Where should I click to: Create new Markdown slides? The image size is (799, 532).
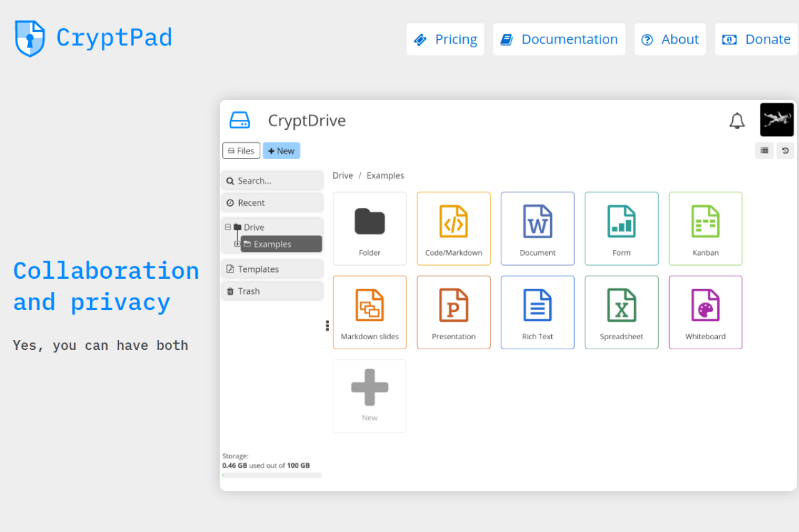coord(370,312)
